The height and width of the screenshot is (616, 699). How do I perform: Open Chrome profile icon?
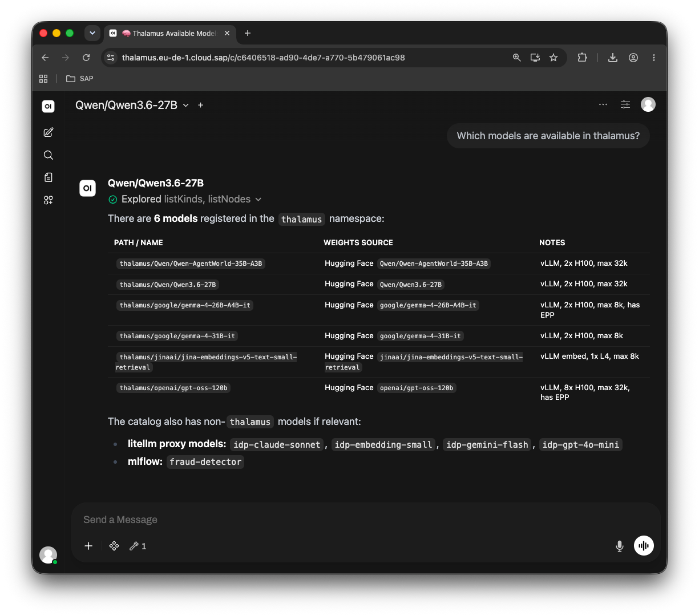(633, 58)
